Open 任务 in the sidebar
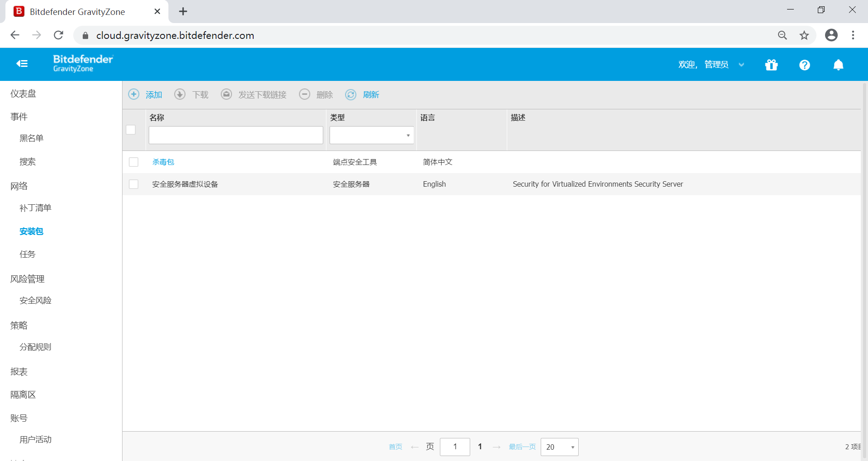The height and width of the screenshot is (461, 868). 28,254
